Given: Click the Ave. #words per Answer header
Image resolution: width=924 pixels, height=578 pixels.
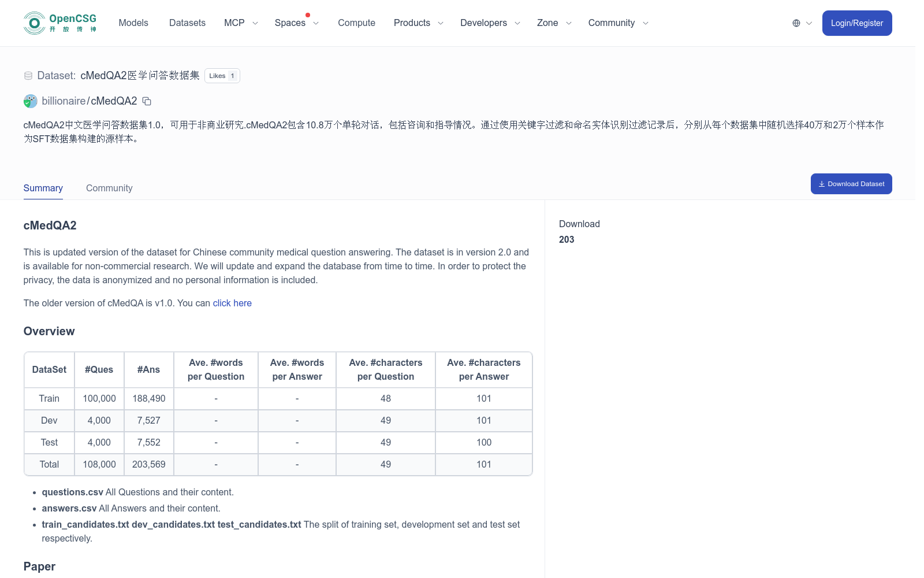Looking at the screenshot, I should pyautogui.click(x=297, y=370).
